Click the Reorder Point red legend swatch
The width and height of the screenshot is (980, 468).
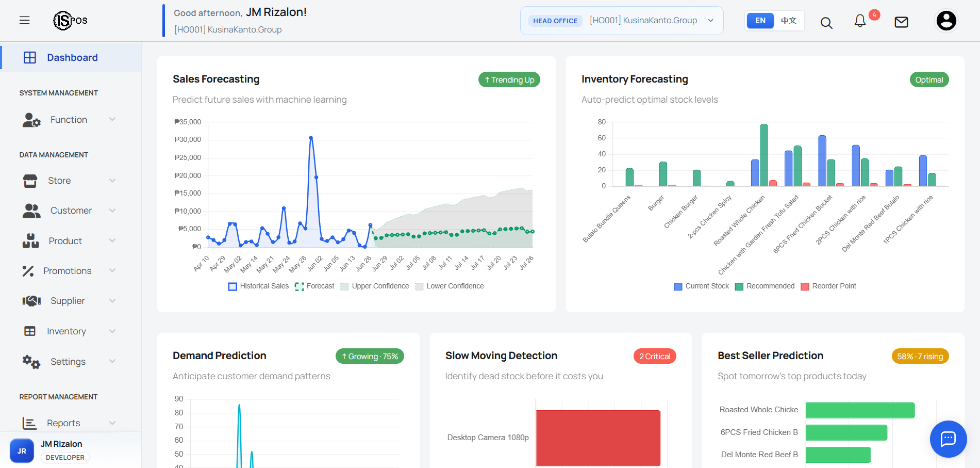coord(805,287)
